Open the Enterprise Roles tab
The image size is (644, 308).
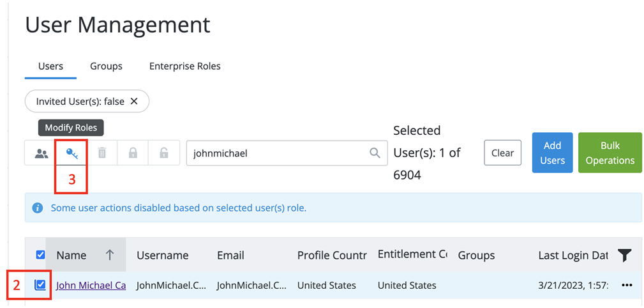tap(184, 66)
